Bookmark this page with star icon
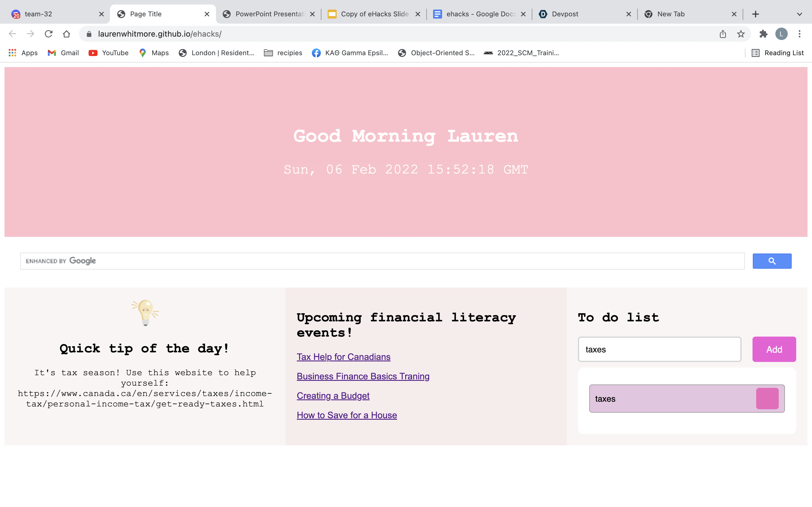Viewport: 812px width, 507px height. (x=741, y=34)
